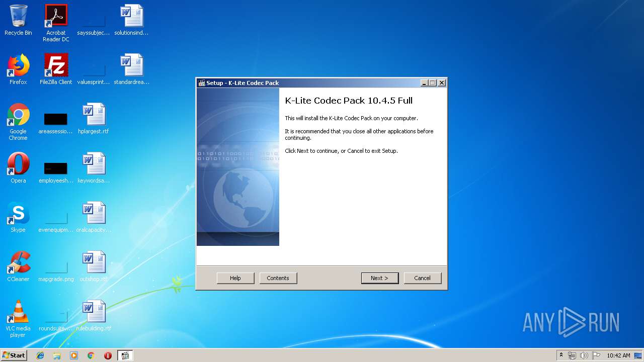Viewport: 644px width, 362px height.
Task: Open Help in the setup wizard
Action: [x=235, y=278]
